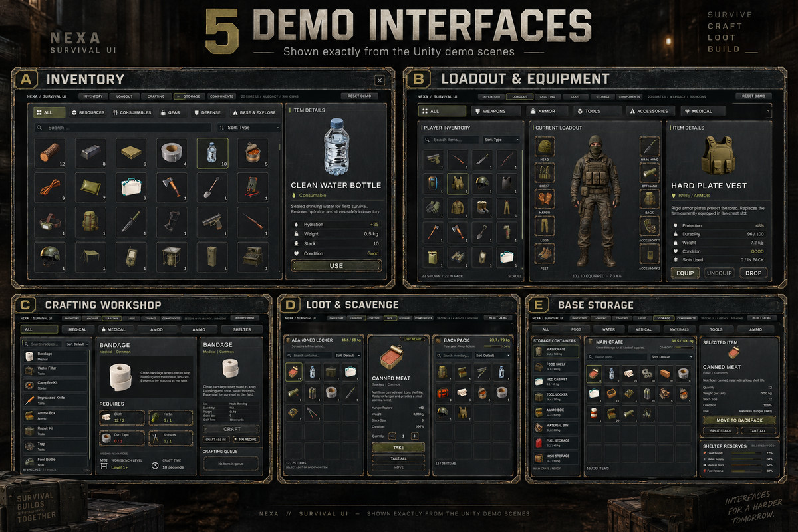The width and height of the screenshot is (798, 532).
Task: Select Campfire Kit recipe in Crafting list
Action: [x=57, y=385]
